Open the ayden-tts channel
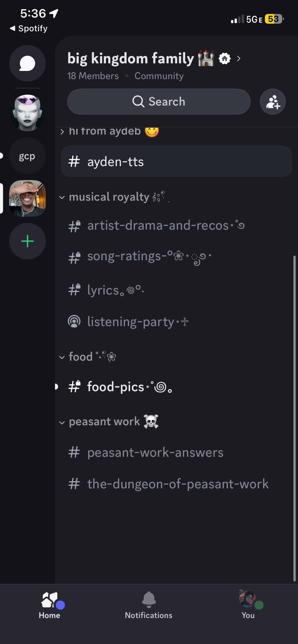The height and width of the screenshot is (644, 298). click(x=176, y=162)
